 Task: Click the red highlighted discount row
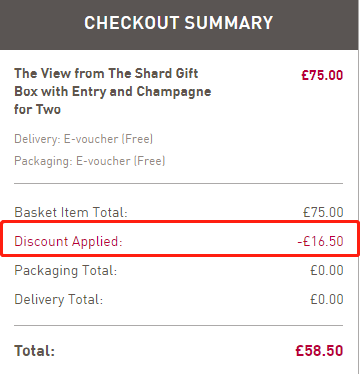pos(180,239)
